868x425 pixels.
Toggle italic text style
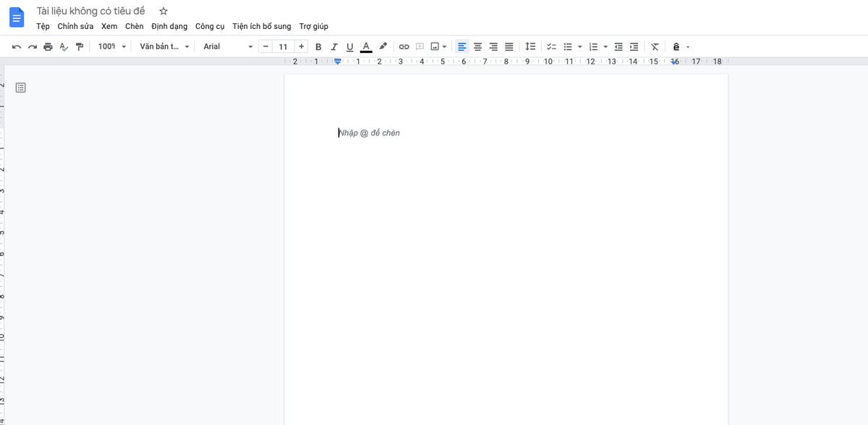tap(334, 46)
